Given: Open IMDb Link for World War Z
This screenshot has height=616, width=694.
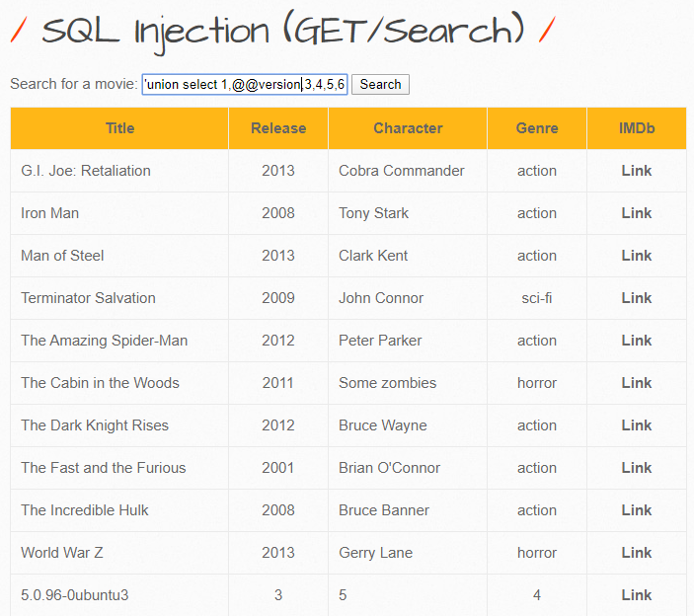Looking at the screenshot, I should (x=636, y=553).
